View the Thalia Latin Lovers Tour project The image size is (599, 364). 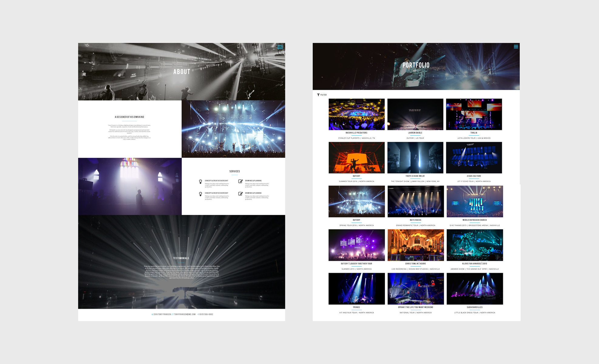(475, 114)
